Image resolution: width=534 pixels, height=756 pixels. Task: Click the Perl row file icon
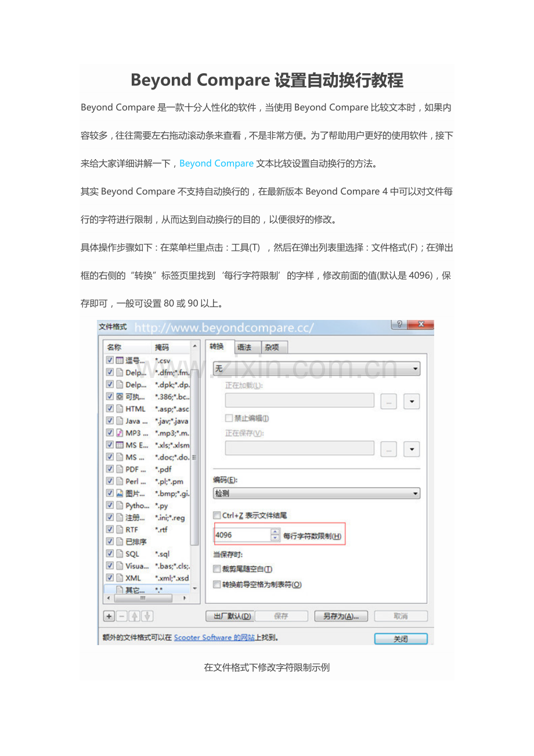tap(120, 481)
